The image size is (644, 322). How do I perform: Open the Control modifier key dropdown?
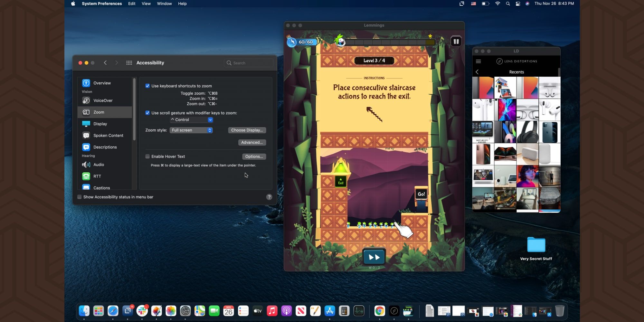pyautogui.click(x=191, y=120)
